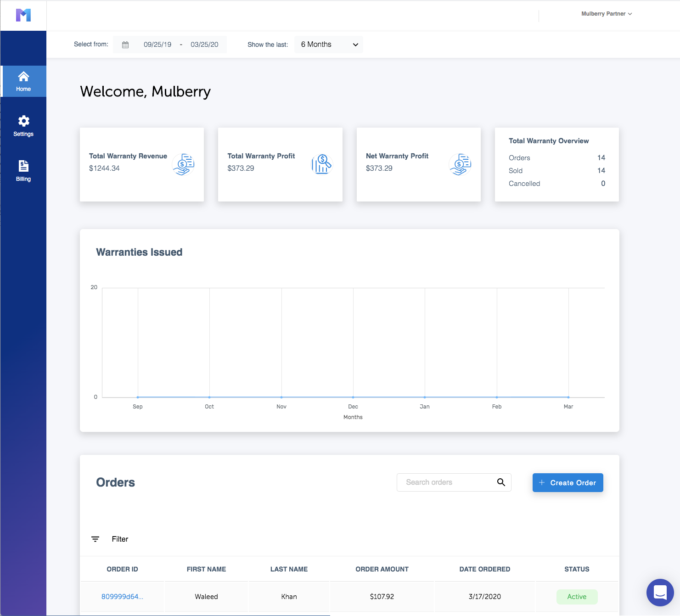Click the date ordered 3/17/2020

pos(485,597)
